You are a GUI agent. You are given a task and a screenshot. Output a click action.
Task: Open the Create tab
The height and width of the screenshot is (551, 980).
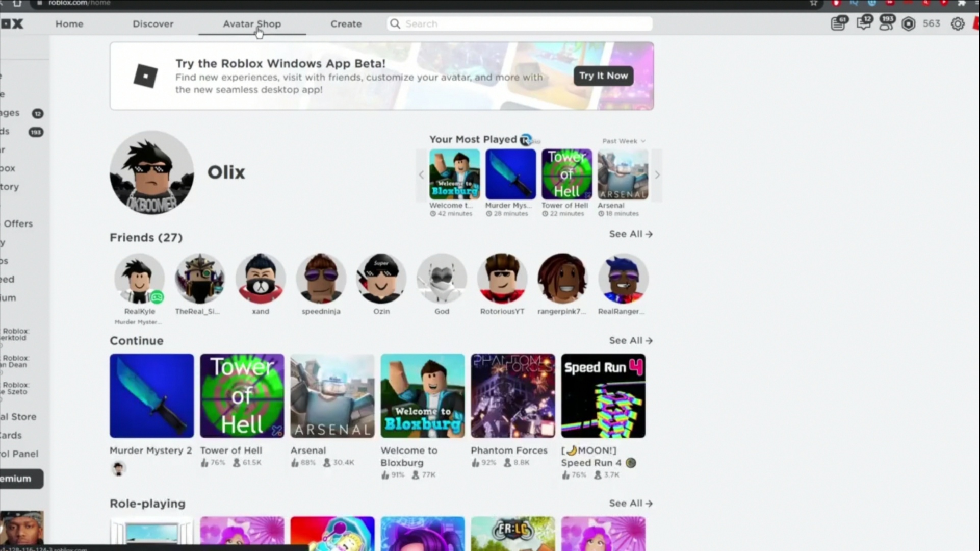(346, 24)
